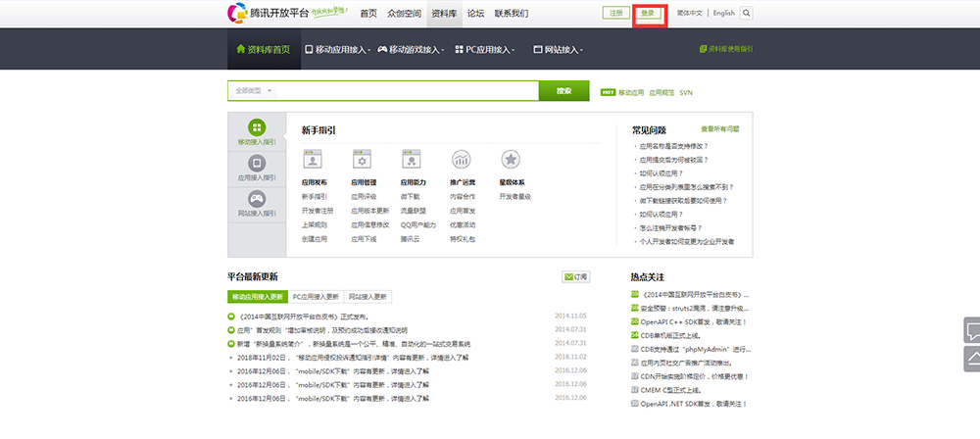The width and height of the screenshot is (980, 439).
Task: Select the 移动接入指引 sidebar icon
Action: (x=257, y=127)
